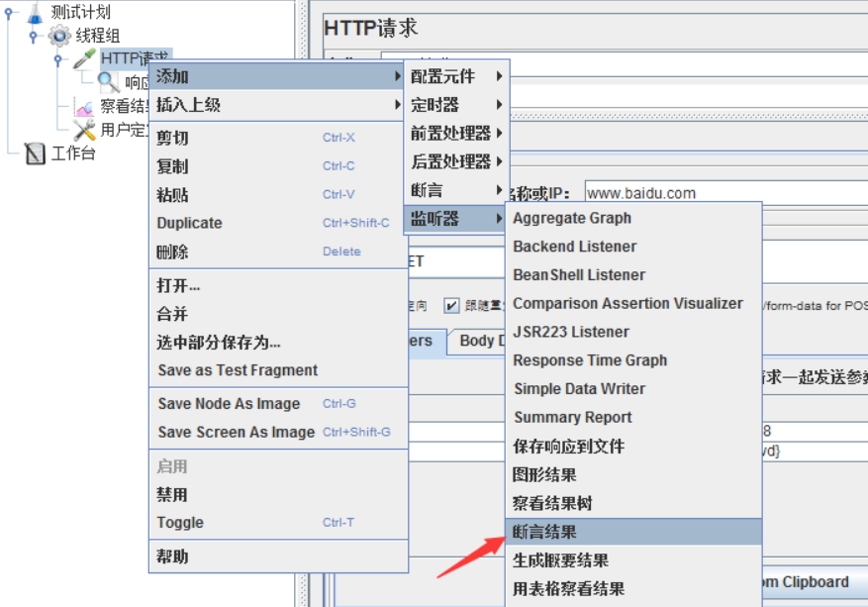Choose 复制 from the context menu
The image size is (868, 607).
(x=278, y=166)
